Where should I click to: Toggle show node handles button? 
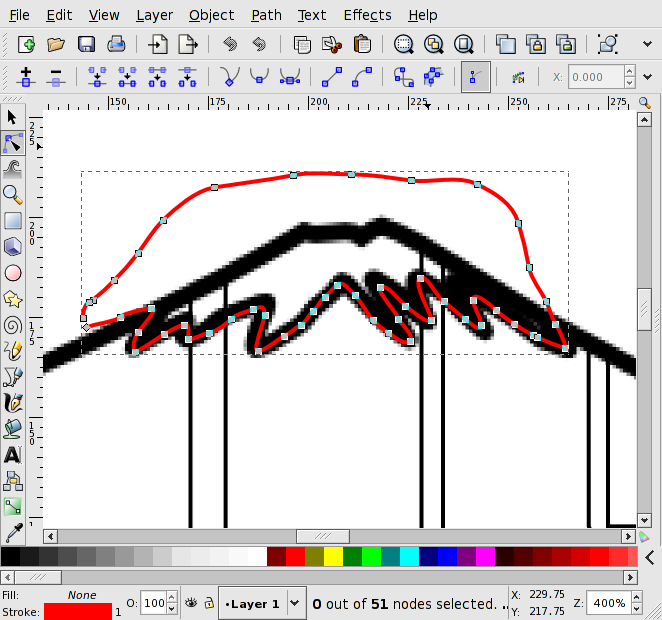(475, 77)
